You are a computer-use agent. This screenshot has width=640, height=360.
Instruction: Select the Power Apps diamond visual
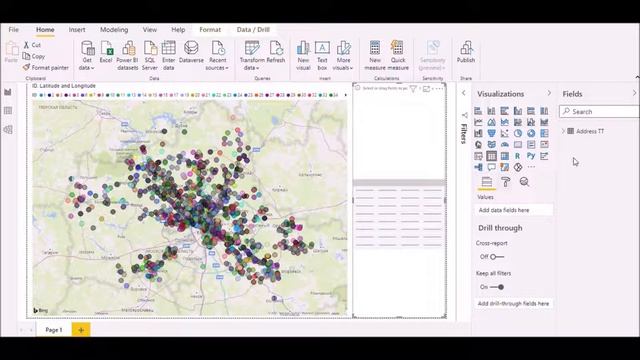click(518, 167)
